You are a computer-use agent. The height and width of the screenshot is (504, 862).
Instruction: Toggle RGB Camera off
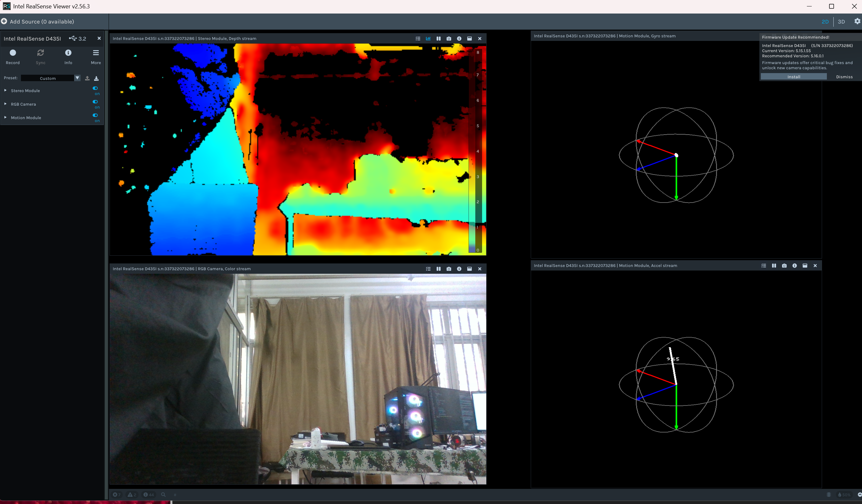pyautogui.click(x=95, y=101)
